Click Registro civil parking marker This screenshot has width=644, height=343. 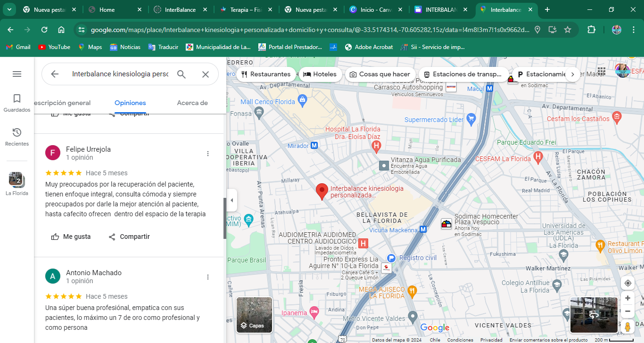(x=391, y=258)
